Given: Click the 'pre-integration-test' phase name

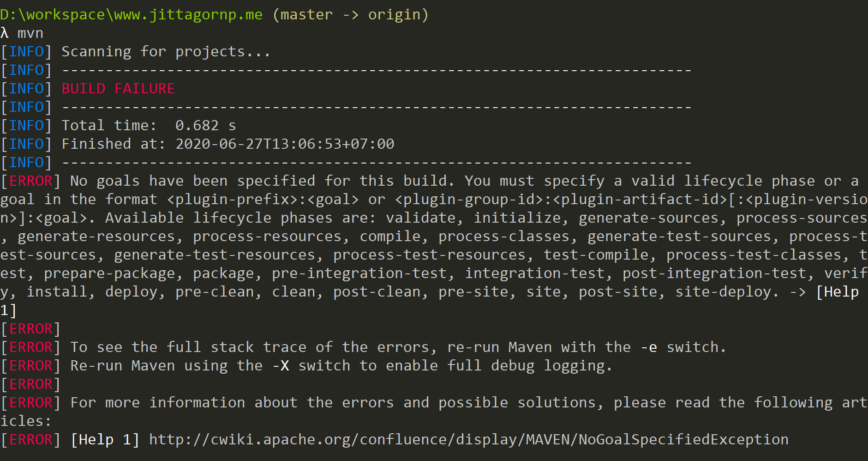Looking at the screenshot, I should pos(359,273).
